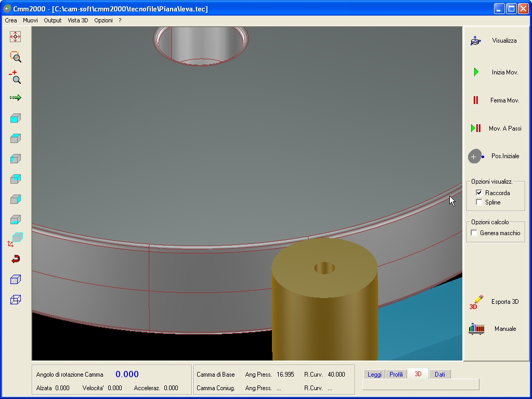Click the red pause Ferma Mov. icon

(x=476, y=100)
